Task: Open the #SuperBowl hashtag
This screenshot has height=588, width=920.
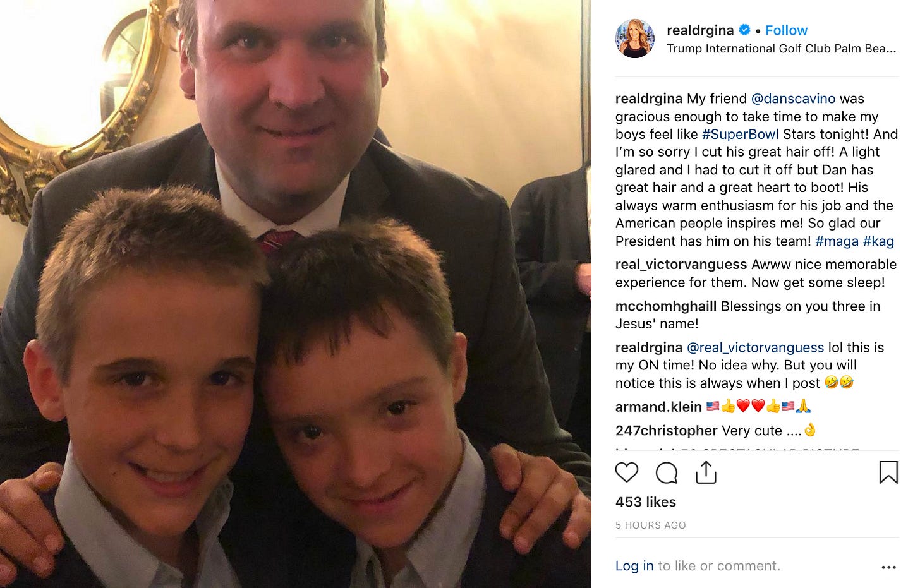Action: [740, 135]
